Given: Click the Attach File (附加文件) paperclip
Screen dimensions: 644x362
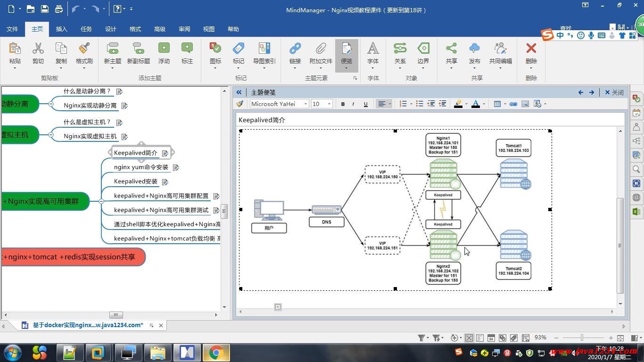Looking at the screenshot, I should pyautogui.click(x=321, y=48).
